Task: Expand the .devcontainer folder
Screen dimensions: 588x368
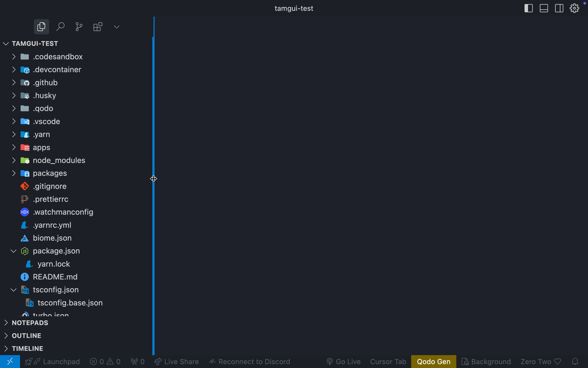Action: [x=14, y=70]
